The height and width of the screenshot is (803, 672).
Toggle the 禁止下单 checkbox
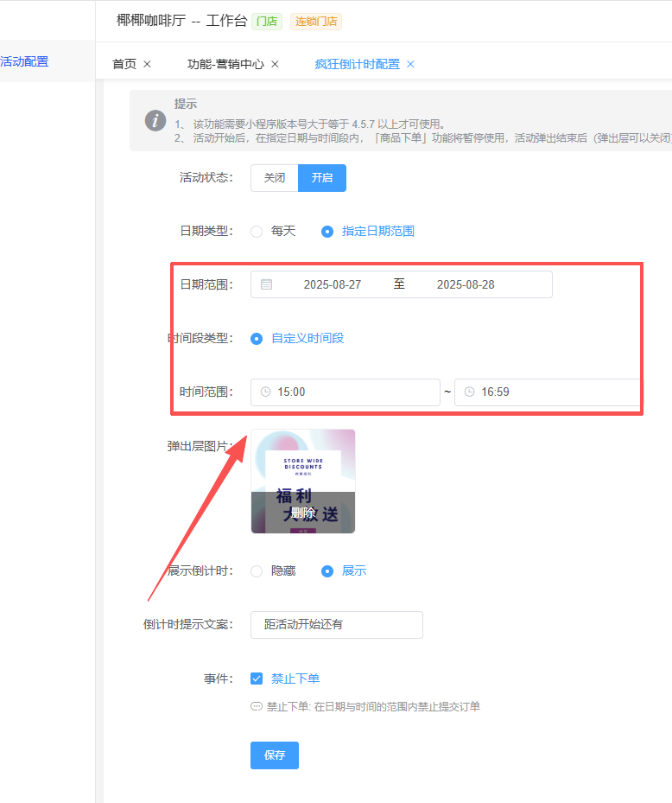pos(257,679)
